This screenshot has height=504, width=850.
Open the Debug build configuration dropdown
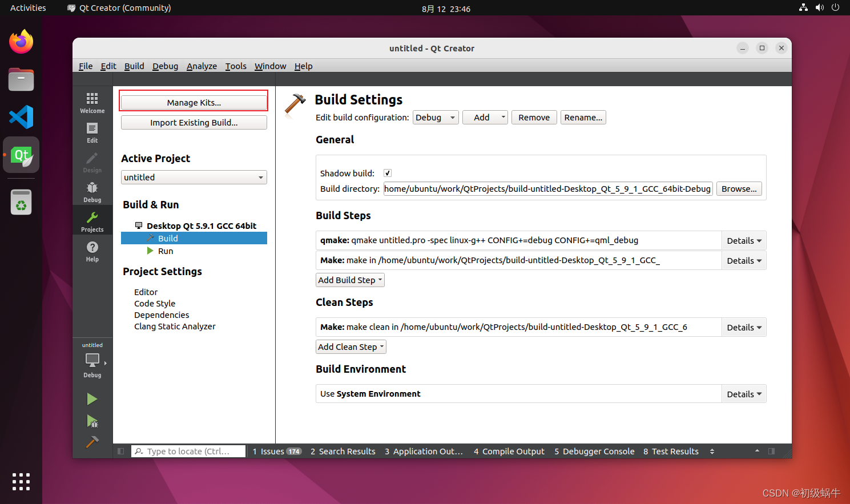tap(436, 117)
